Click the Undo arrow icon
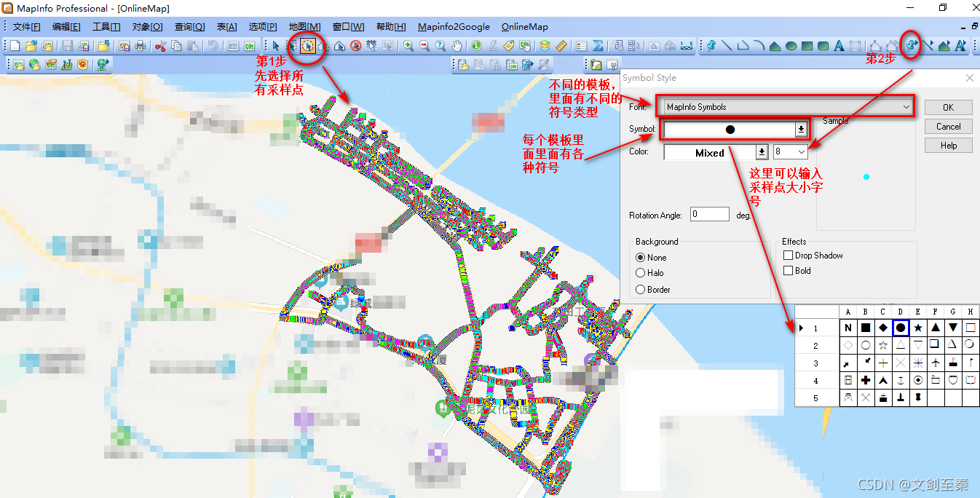Screen dimensions: 980x498 pyautogui.click(x=213, y=45)
